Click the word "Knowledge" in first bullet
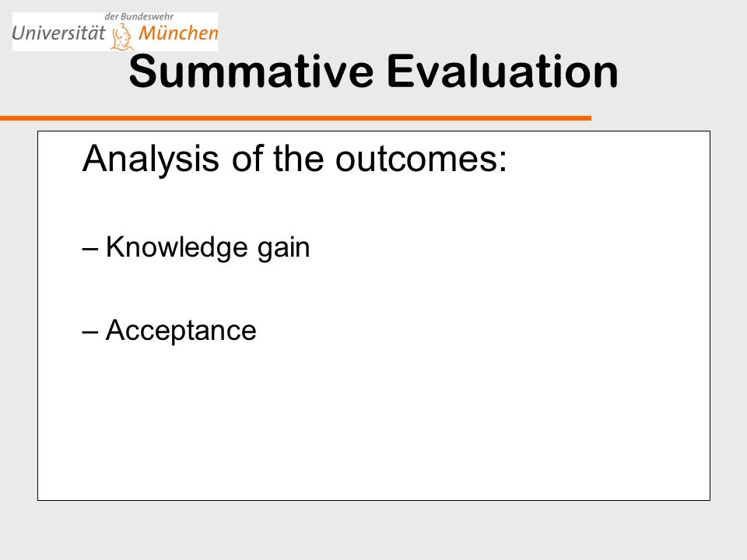The height and width of the screenshot is (560, 747). pos(177,247)
